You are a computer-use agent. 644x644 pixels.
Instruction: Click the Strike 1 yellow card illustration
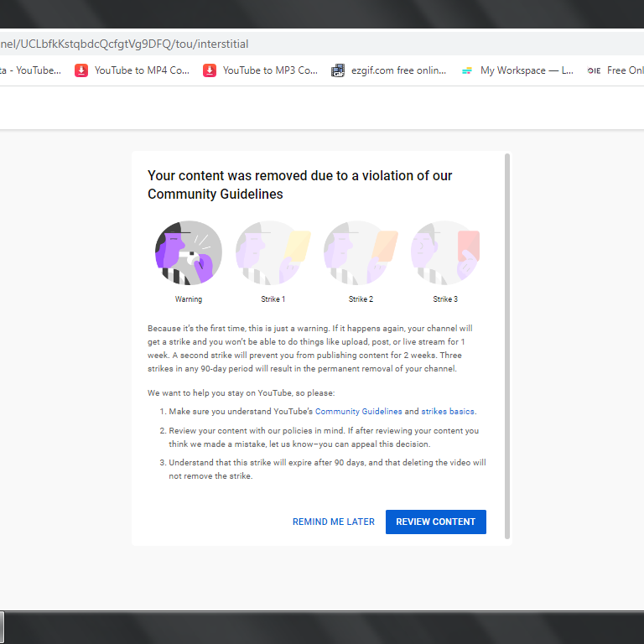(273, 253)
